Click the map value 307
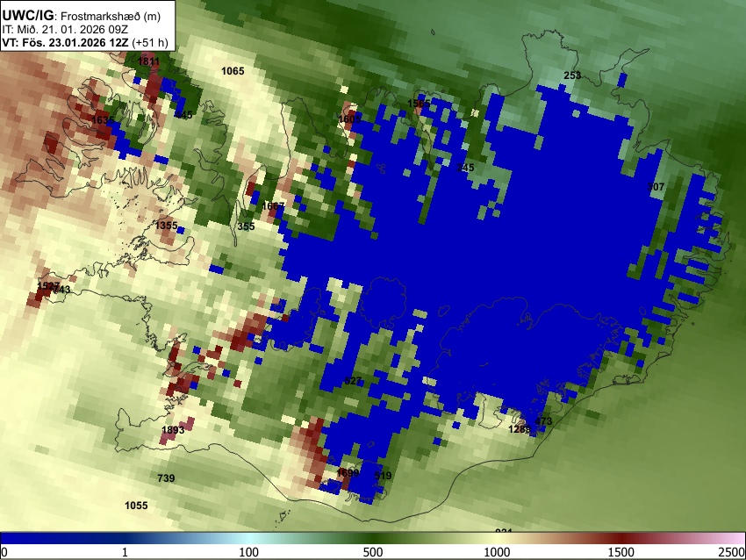Viewport: 746px width, 560px height. tap(656, 187)
